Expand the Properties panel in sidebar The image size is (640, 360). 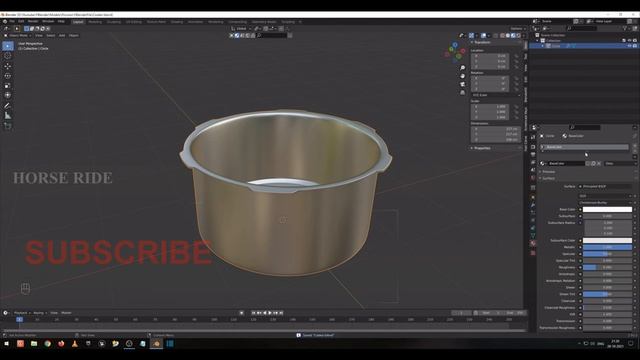click(482, 148)
